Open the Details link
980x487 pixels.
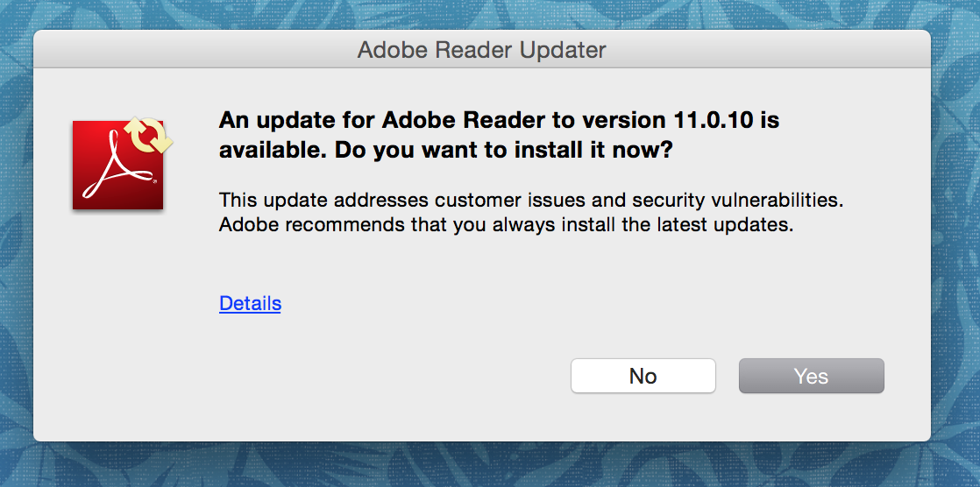click(x=250, y=303)
